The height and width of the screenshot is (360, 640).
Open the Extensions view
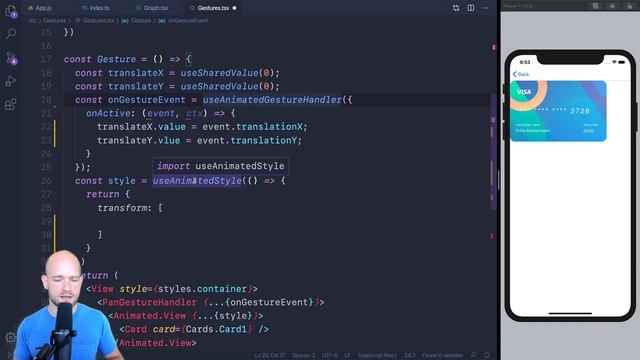coord(11,104)
